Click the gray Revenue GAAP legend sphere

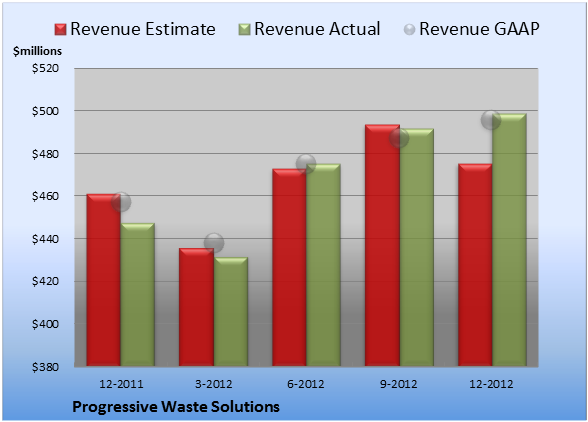coord(410,29)
